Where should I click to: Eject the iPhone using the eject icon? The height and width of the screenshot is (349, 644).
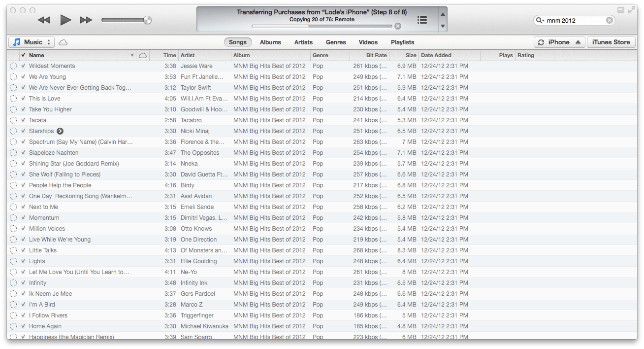click(x=578, y=42)
